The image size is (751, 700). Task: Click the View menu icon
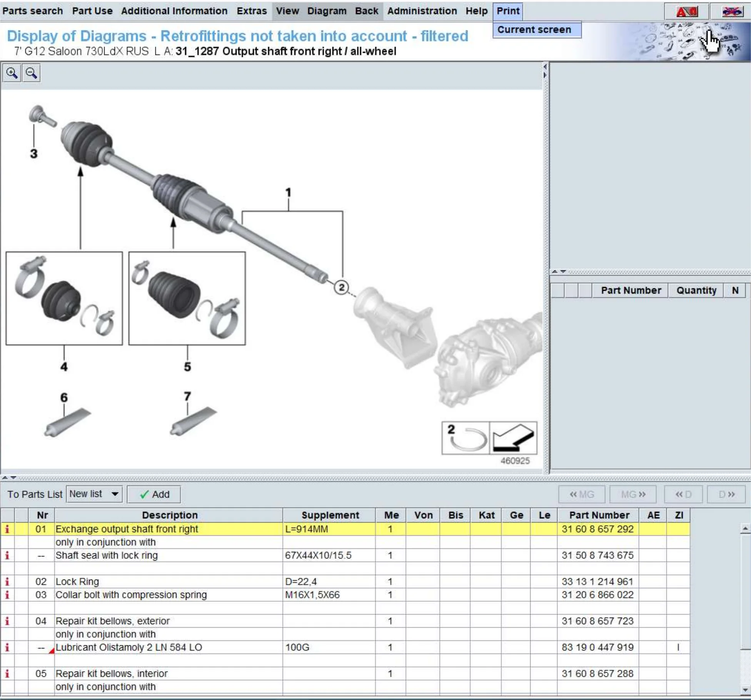[x=287, y=10]
